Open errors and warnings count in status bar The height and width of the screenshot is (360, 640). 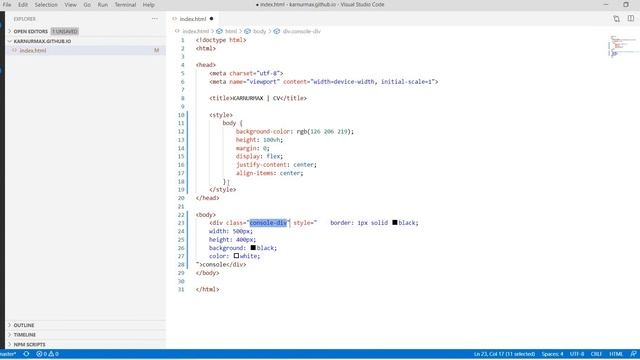[47, 354]
